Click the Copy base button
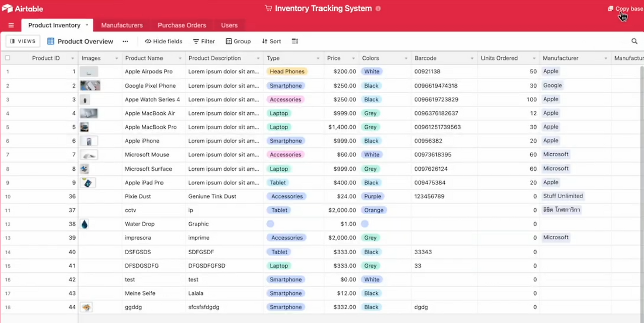The width and height of the screenshot is (644, 323). 625,9
